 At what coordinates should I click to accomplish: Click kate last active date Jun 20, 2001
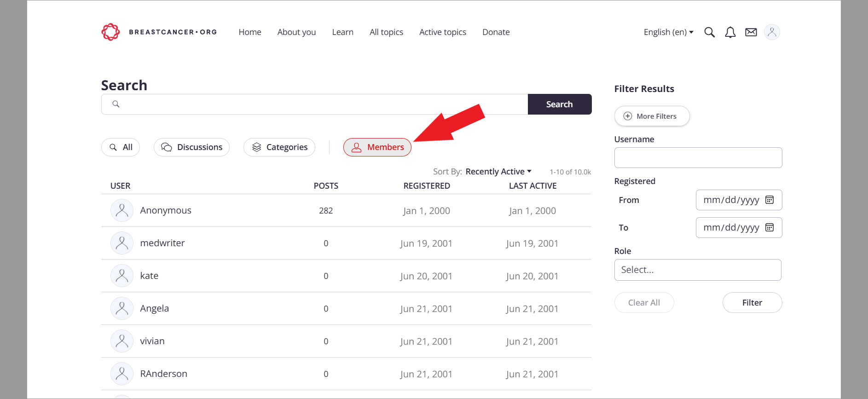click(x=532, y=276)
